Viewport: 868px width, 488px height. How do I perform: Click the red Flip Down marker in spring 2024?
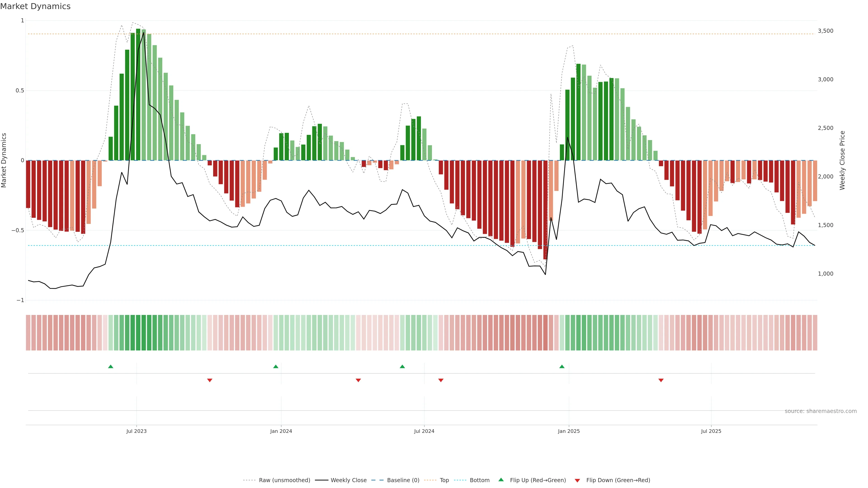click(358, 380)
